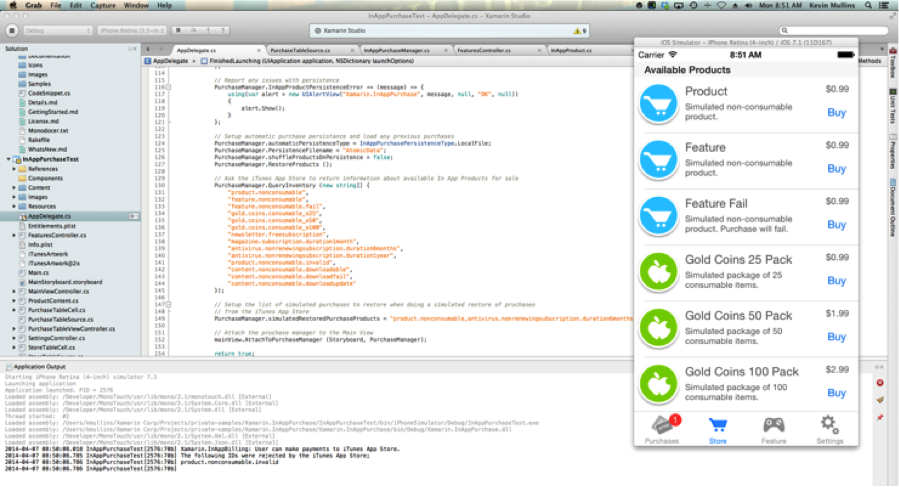Select the Components folder in Solution tree

45,178
